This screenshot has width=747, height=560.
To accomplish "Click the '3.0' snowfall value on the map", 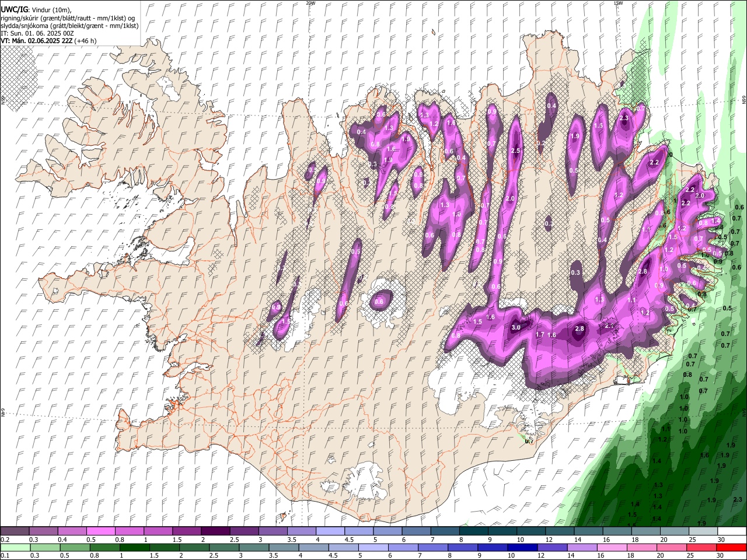I will tap(516, 328).
